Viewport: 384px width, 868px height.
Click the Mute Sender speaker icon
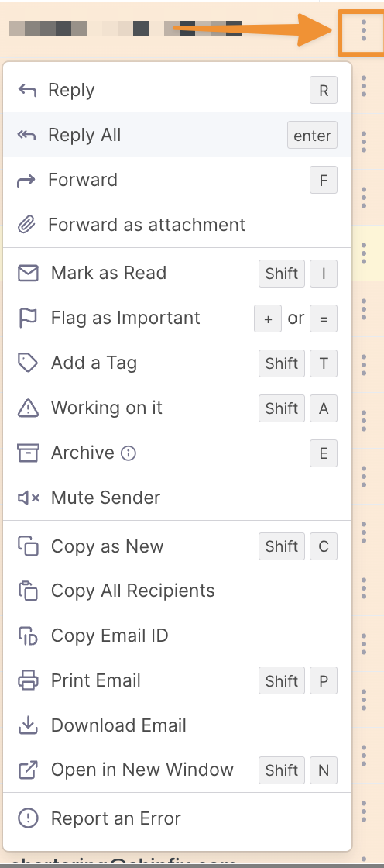click(x=28, y=498)
